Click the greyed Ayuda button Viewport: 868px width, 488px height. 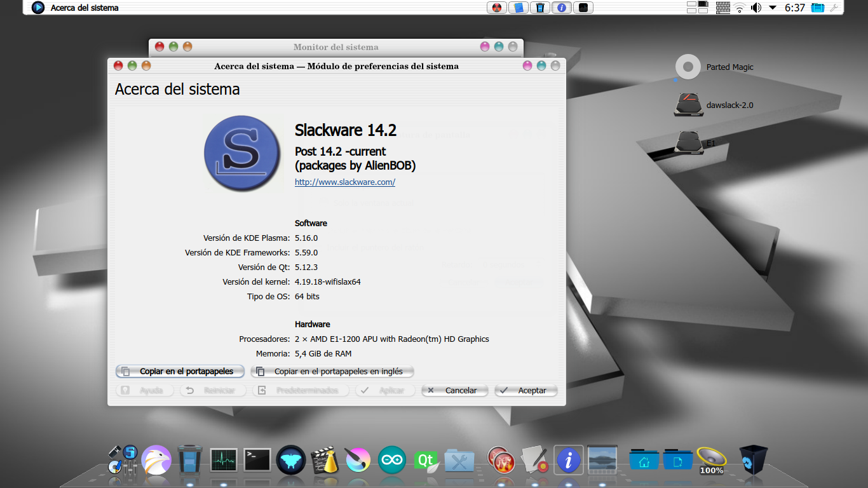pos(146,390)
